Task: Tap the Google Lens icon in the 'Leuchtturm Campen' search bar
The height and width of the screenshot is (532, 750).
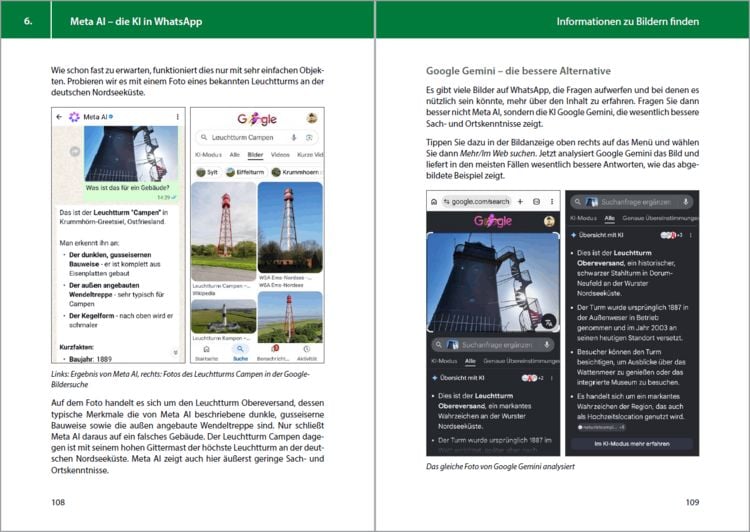Action: pos(309,137)
